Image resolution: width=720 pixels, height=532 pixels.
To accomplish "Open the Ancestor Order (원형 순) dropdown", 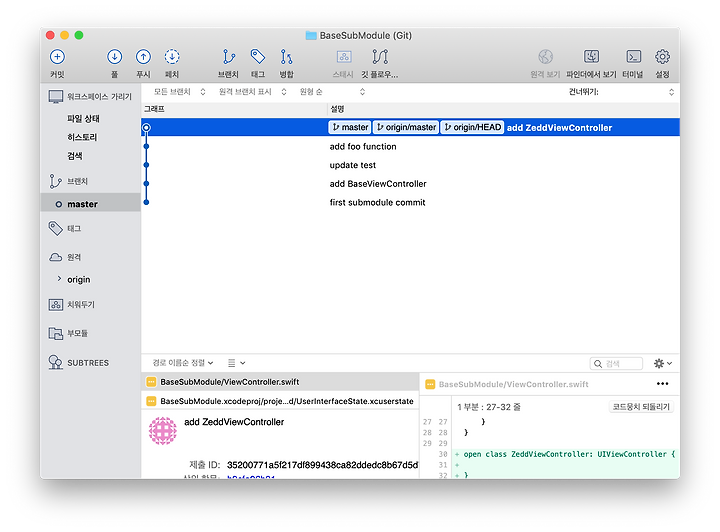I will tap(332, 92).
